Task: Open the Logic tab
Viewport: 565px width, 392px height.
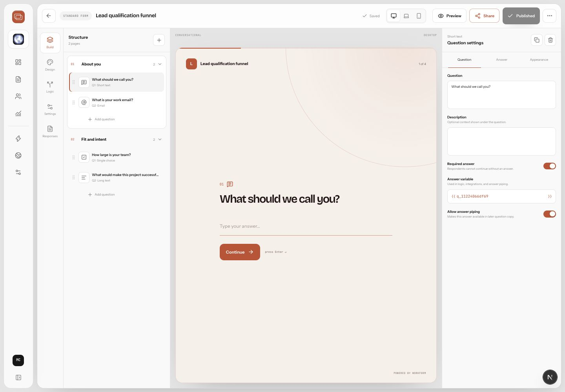Action: coord(50,87)
